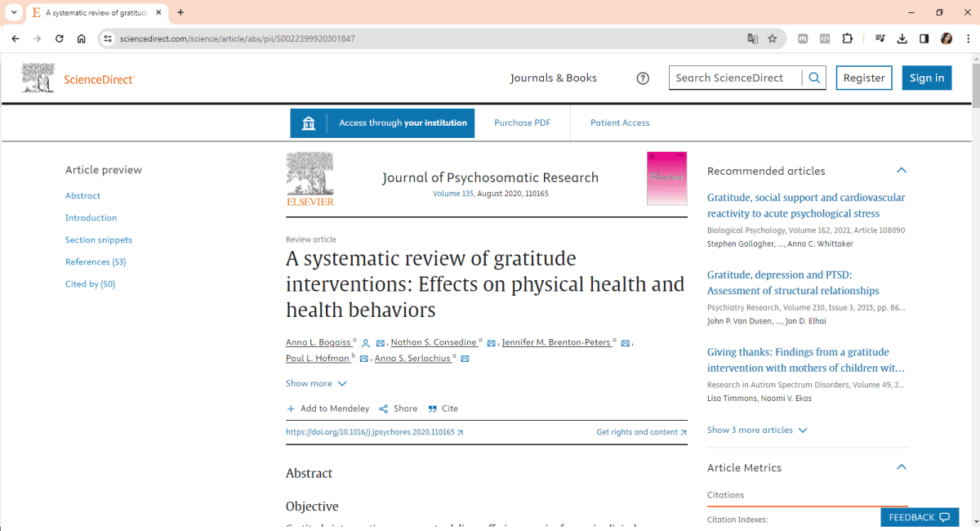Image resolution: width=980 pixels, height=531 pixels.
Task: Jump to the Abstract section
Action: [82, 196]
